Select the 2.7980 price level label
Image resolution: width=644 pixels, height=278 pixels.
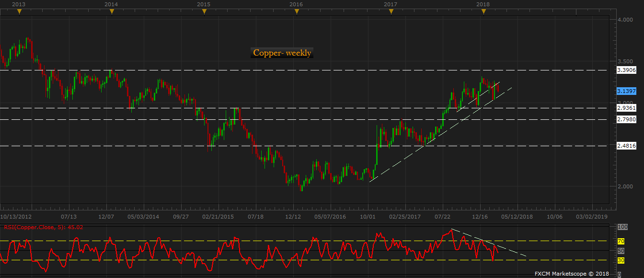(x=626, y=119)
